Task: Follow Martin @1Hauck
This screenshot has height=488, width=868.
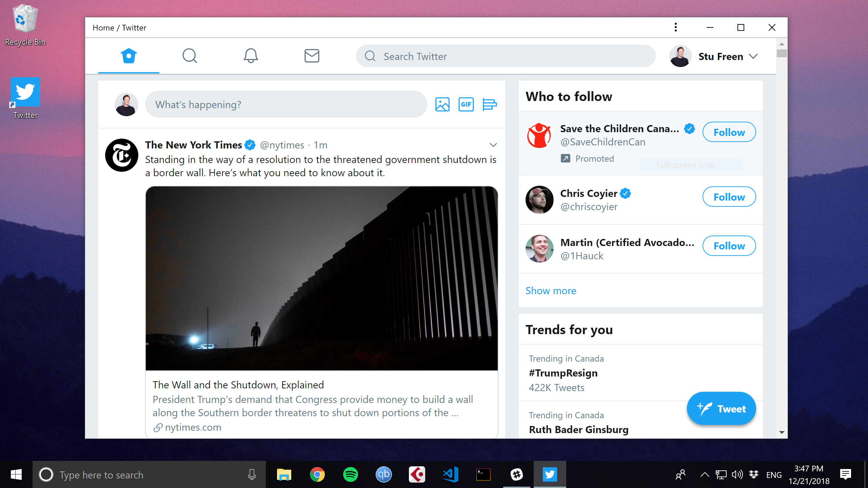Action: (729, 246)
